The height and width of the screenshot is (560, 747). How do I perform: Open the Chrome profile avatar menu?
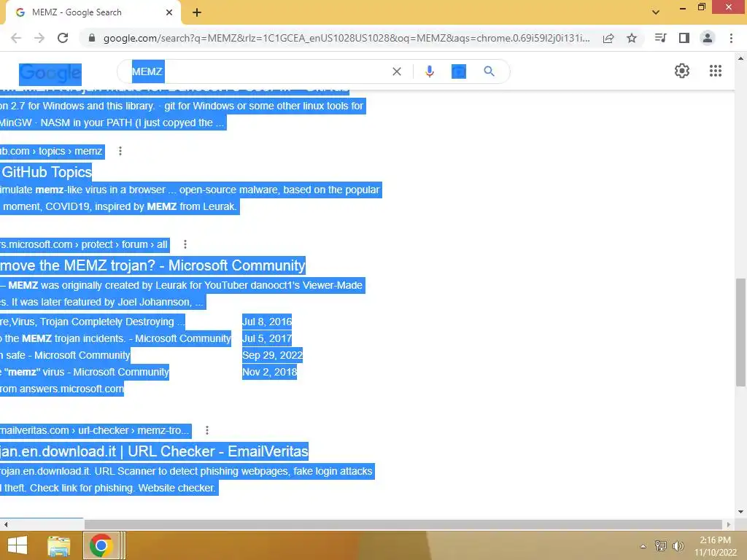tap(708, 38)
